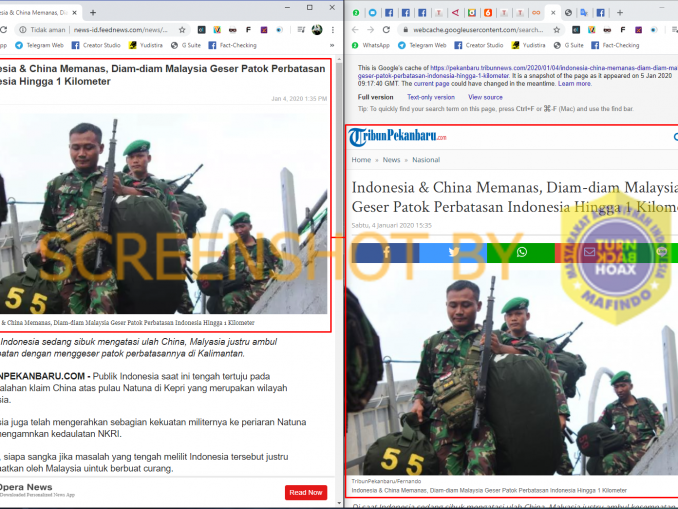The image size is (678, 509).
Task: Click the colorful V extension in left window
Action: pyautogui.click(x=217, y=30)
